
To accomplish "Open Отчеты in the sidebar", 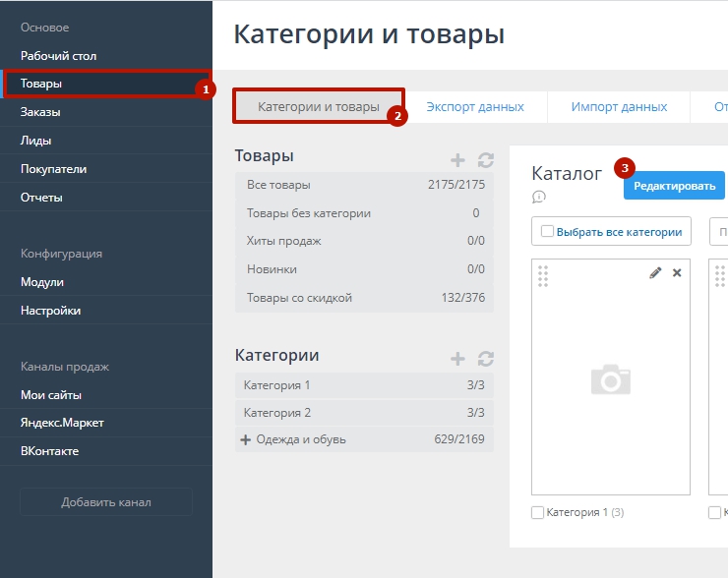I will point(106,198).
